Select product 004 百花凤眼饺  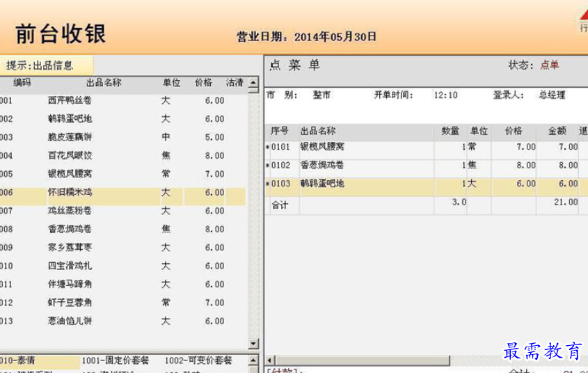(x=123, y=156)
